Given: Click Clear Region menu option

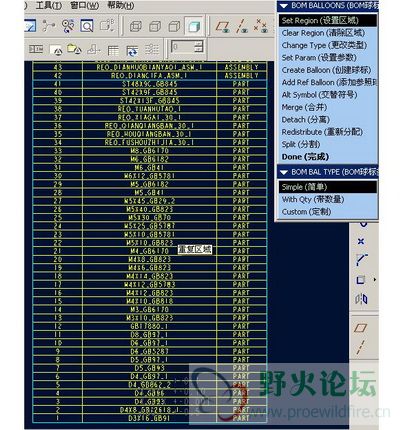Looking at the screenshot, I should pos(323,33).
